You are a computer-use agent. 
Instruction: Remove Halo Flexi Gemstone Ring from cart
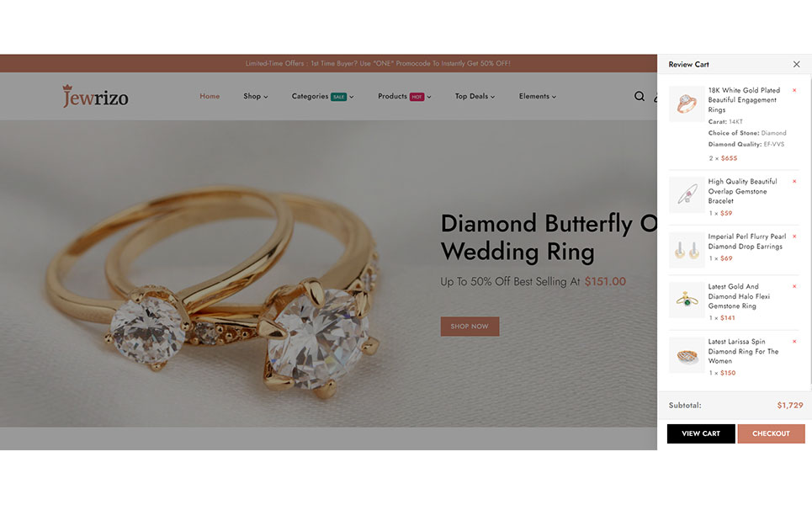click(x=793, y=286)
